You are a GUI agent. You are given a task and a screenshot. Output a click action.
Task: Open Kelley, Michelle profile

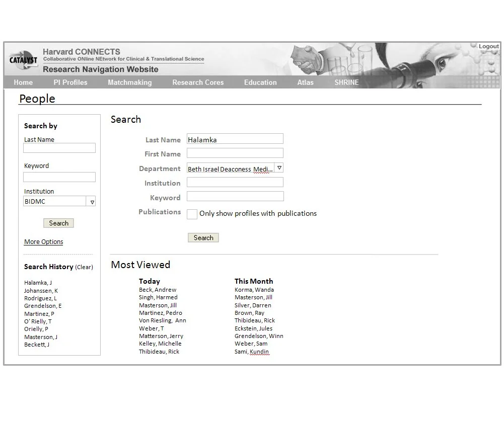pyautogui.click(x=160, y=344)
